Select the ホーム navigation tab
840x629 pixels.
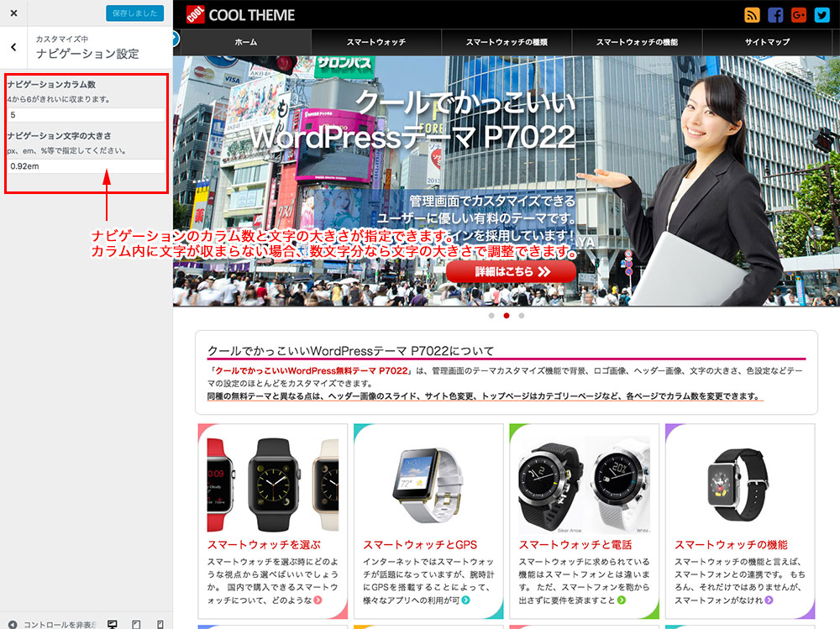(246, 42)
